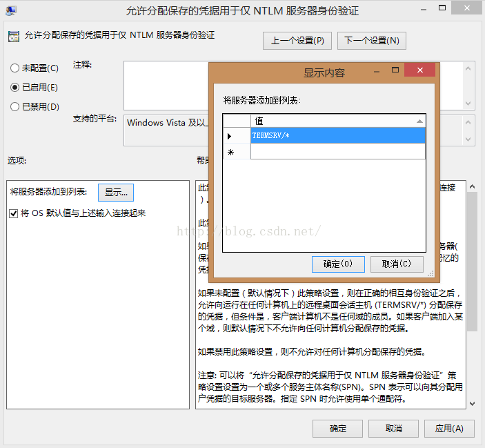The image size is (485, 448).
Task: Minimize the main policy window
Action: (x=424, y=9)
